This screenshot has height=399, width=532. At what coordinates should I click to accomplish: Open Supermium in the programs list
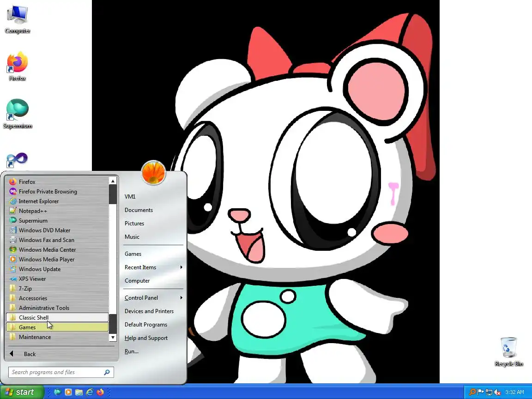click(57, 221)
